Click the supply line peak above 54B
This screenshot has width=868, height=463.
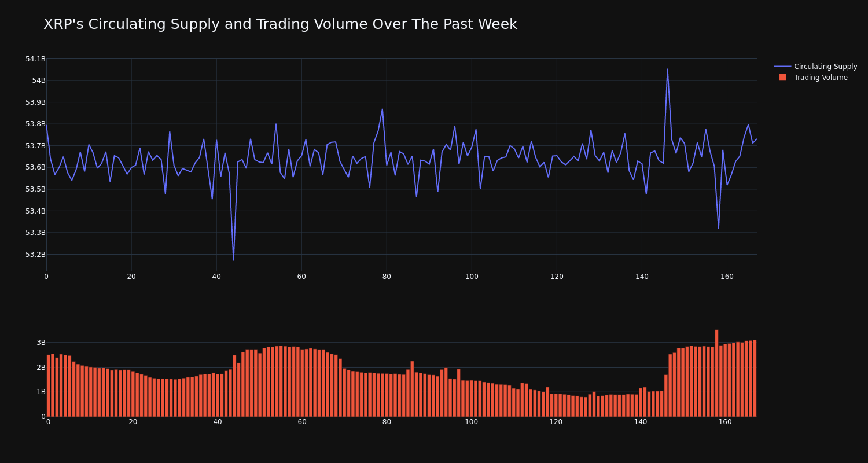[667, 69]
